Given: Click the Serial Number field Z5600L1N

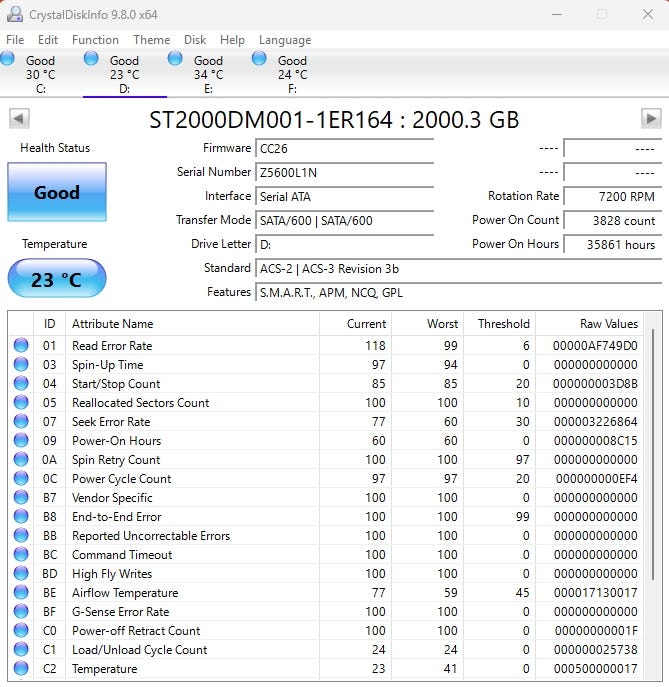Looking at the screenshot, I should (x=345, y=172).
